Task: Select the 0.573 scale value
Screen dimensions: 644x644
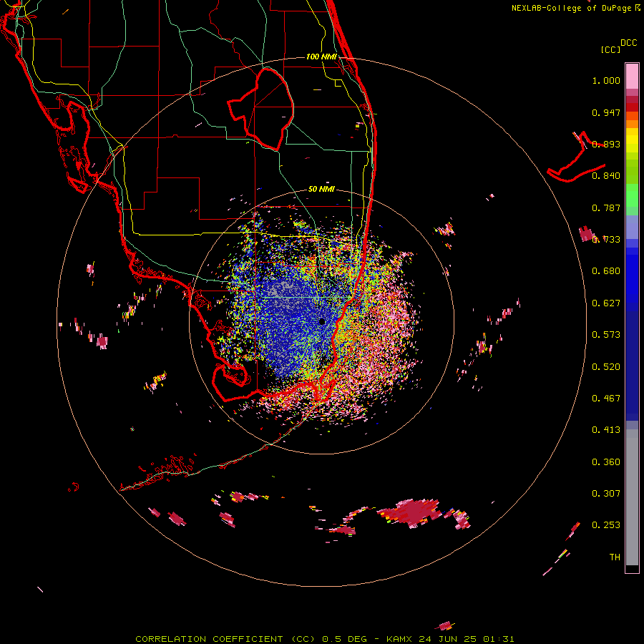Action: click(x=606, y=335)
